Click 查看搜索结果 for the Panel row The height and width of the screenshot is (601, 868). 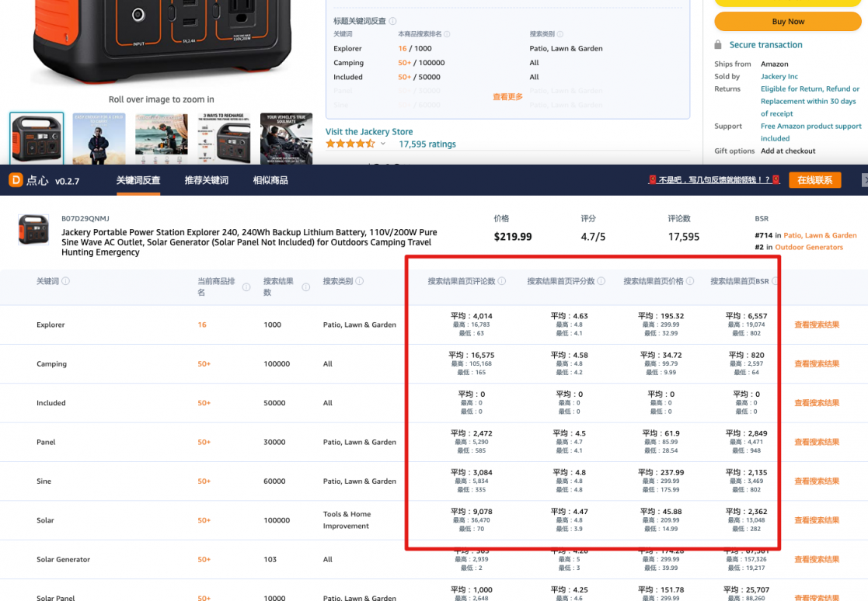pos(817,442)
